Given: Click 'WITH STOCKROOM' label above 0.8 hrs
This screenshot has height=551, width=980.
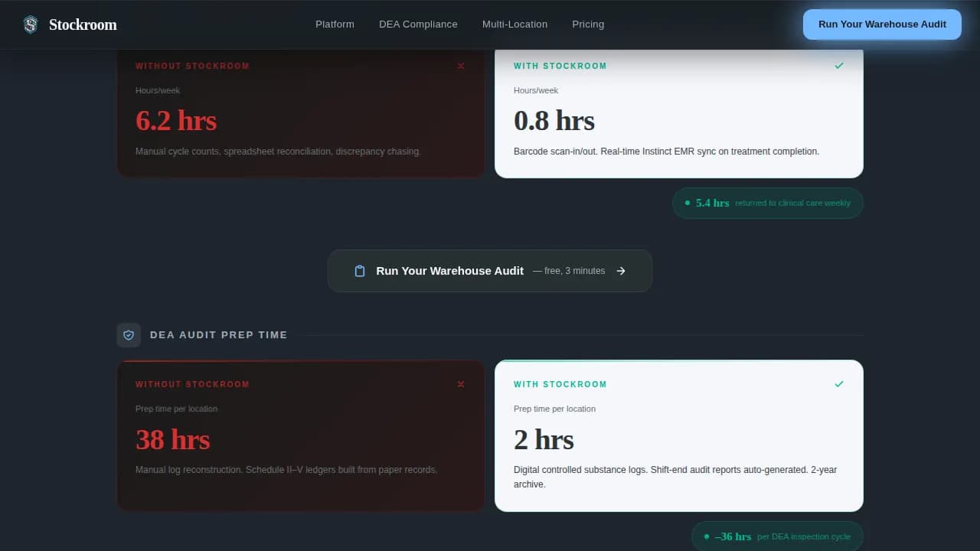Looking at the screenshot, I should tap(560, 66).
